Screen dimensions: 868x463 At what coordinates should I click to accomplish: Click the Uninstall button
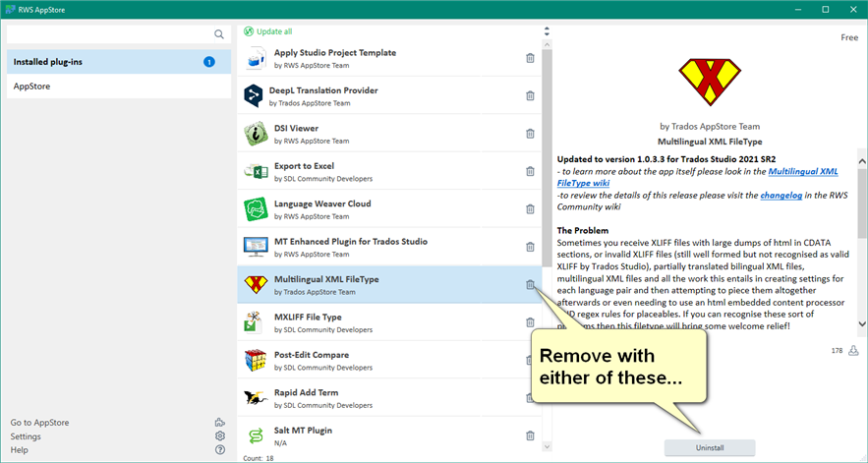710,447
